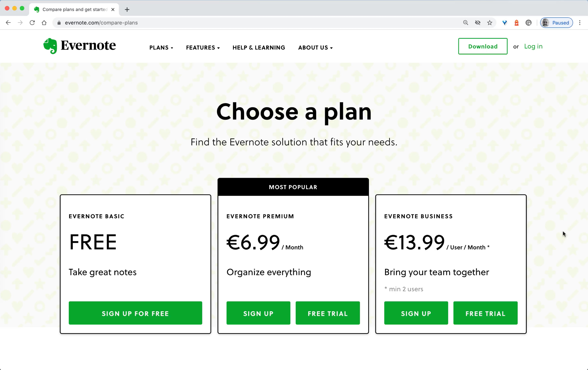This screenshot has width=588, height=370.
Task: Click the Evernote elephant logo
Action: click(x=50, y=46)
